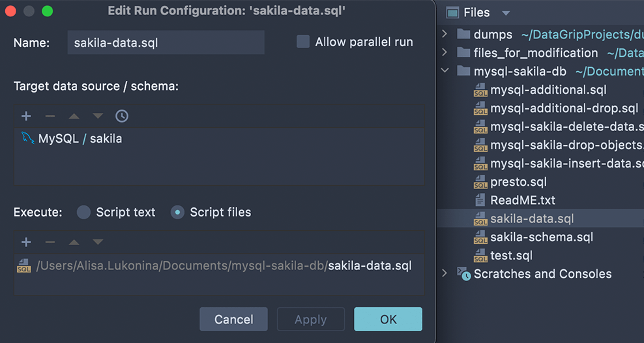This screenshot has height=343, width=644.
Task: Select mysql-additional-drop.sql in Files tree
Action: 564,108
